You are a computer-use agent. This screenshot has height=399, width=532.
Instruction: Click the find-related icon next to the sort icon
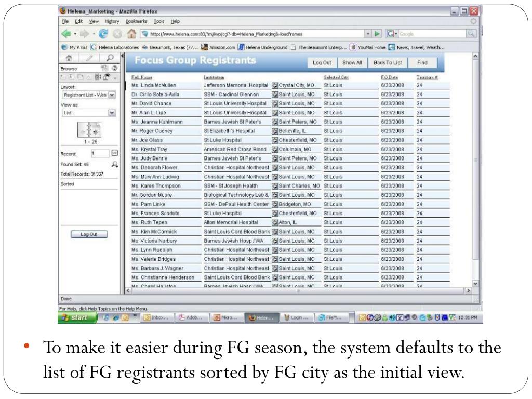[x=107, y=77]
